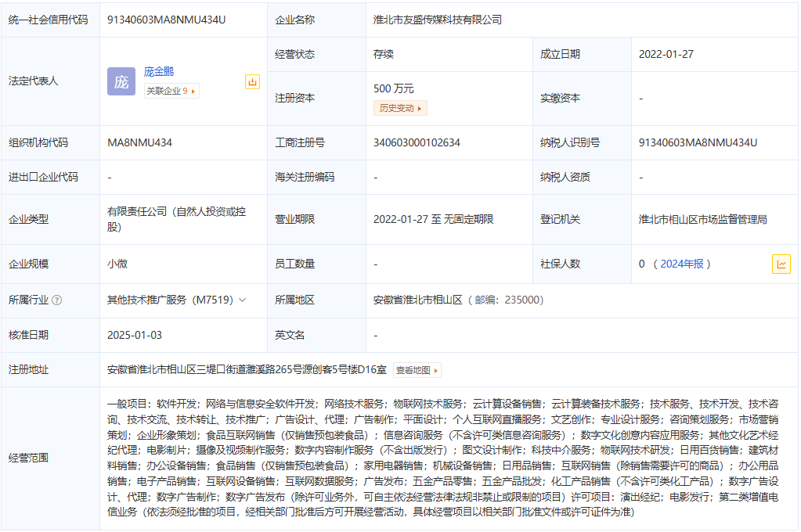Click the region text 安徽省淮北市相山区
801x532 pixels.
point(418,300)
